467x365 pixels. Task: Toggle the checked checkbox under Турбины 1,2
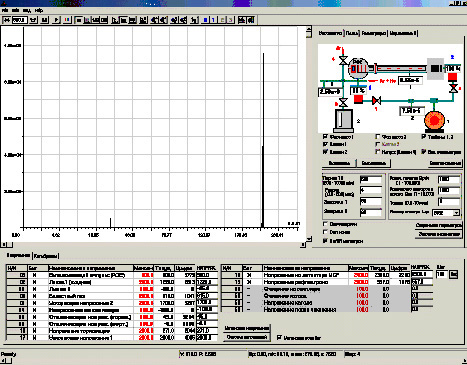[x=423, y=152]
